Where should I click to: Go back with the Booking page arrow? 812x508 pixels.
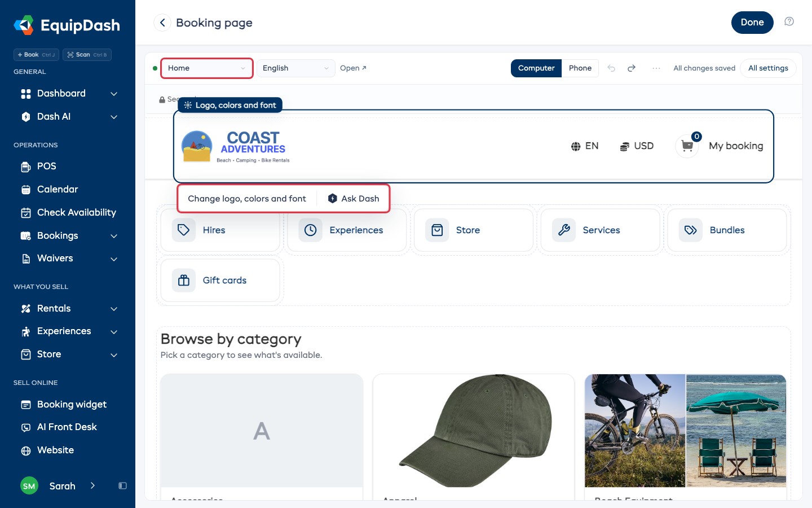(x=162, y=23)
